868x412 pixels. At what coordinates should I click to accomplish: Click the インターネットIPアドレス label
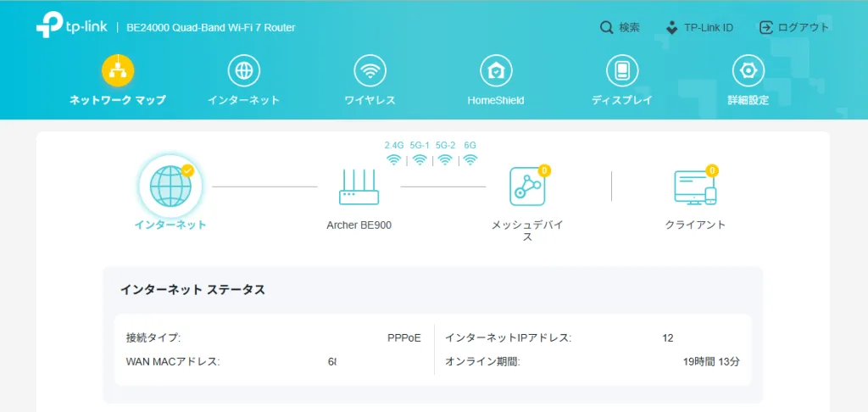point(509,337)
